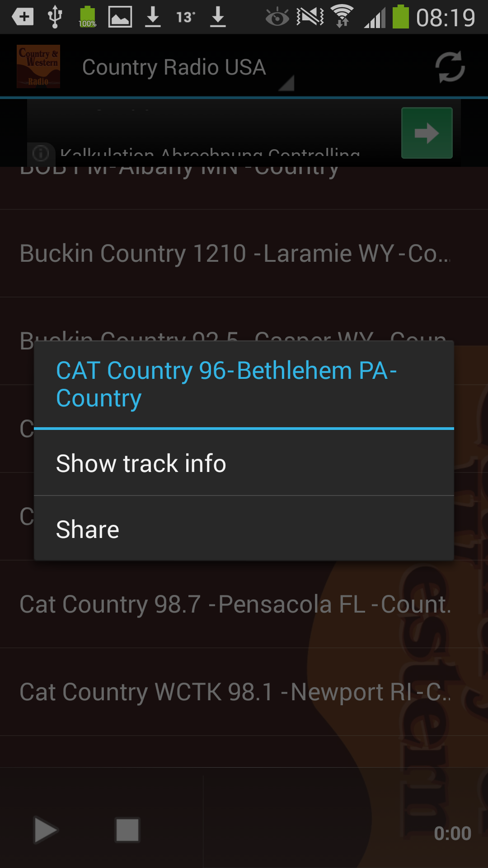This screenshot has width=488, height=868.
Task: Tap the picture notification icon
Action: click(120, 17)
